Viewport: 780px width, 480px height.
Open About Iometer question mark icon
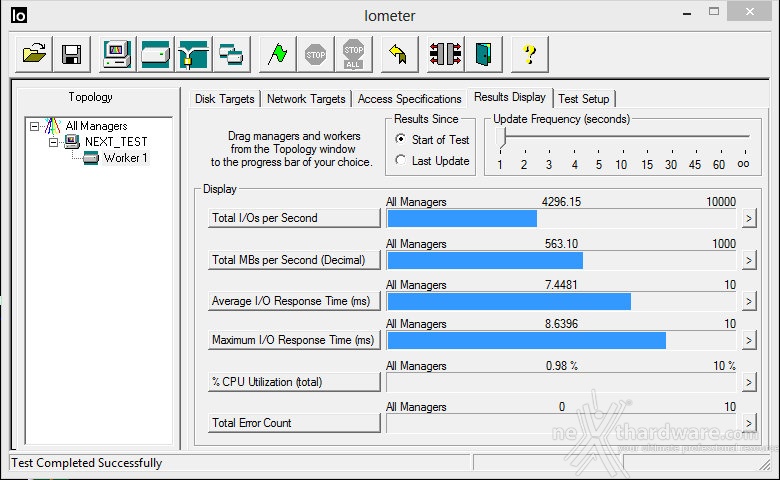[529, 54]
